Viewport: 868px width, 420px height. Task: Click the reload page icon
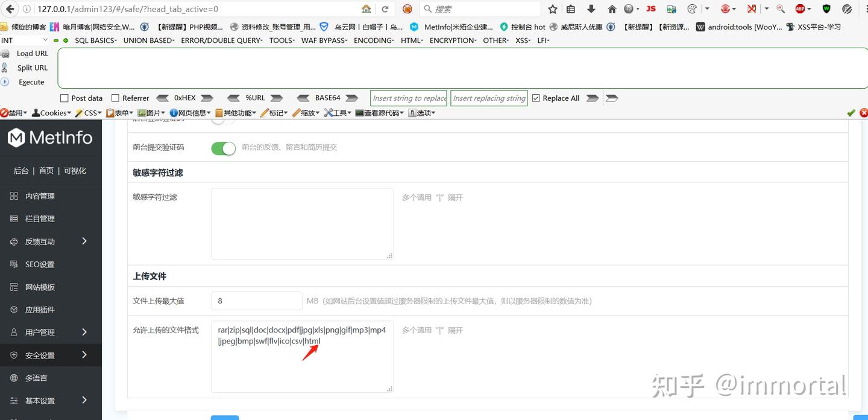coord(385,9)
